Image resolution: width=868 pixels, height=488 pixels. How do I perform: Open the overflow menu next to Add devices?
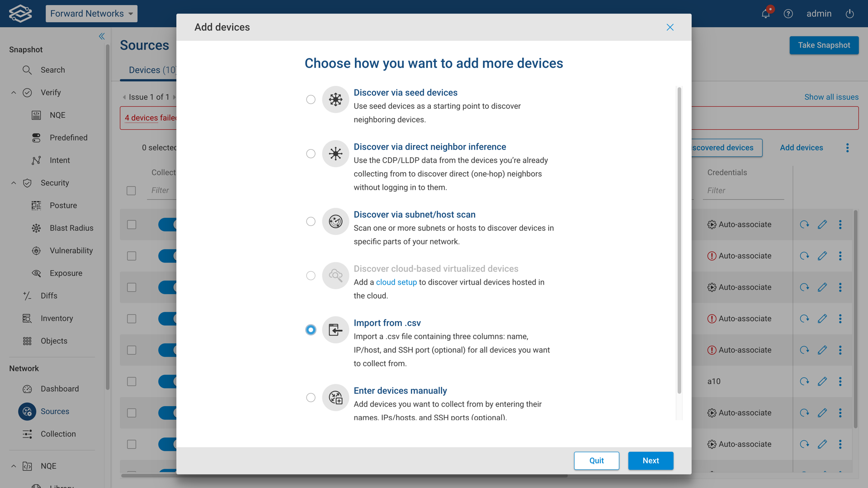(x=848, y=148)
